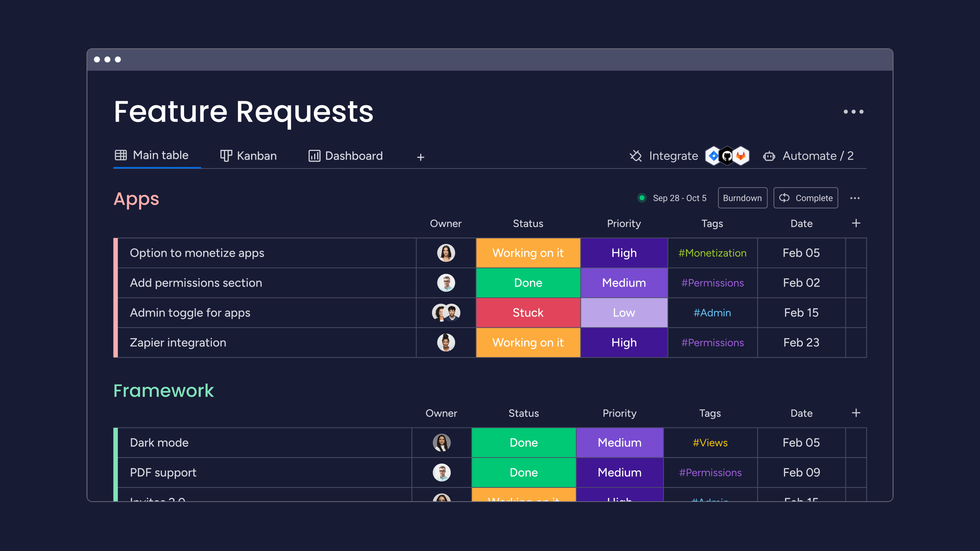Image resolution: width=980 pixels, height=551 pixels.
Task: Expand the add column button
Action: coord(856,223)
